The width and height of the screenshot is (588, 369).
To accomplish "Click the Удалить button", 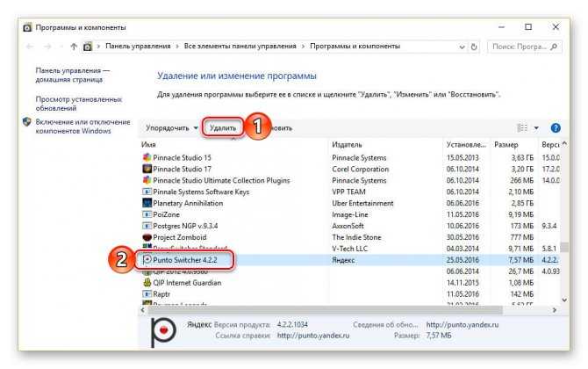I will click(x=223, y=128).
